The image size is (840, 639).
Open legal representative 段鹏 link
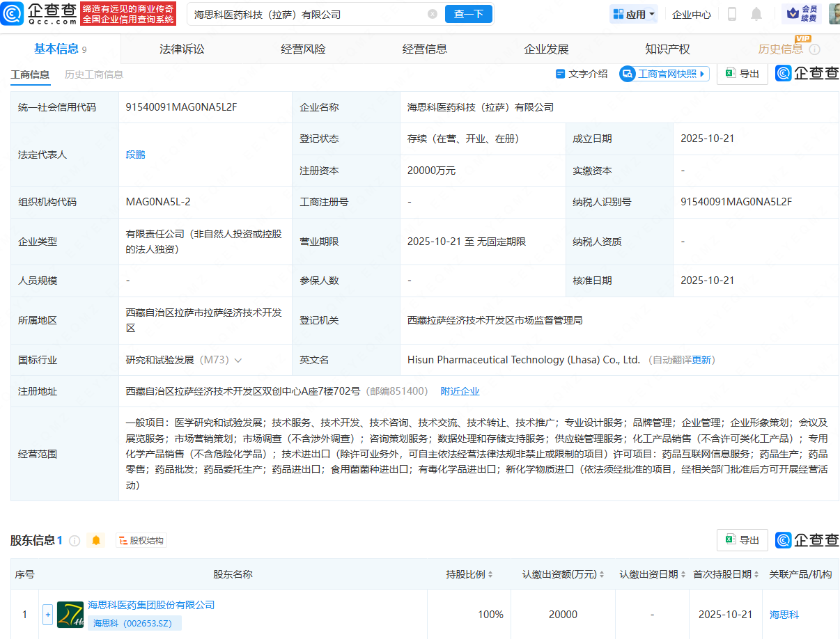pyautogui.click(x=136, y=155)
